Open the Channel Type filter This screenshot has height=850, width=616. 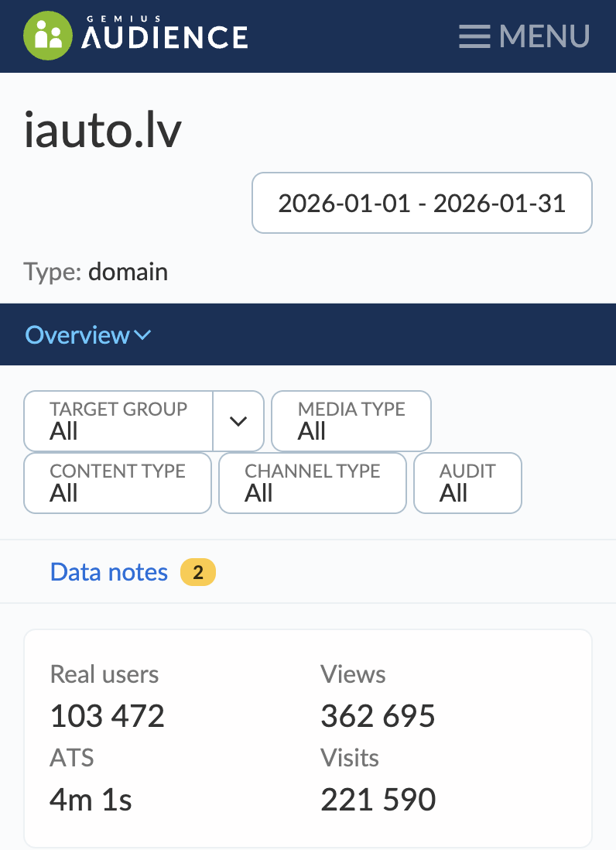click(312, 483)
